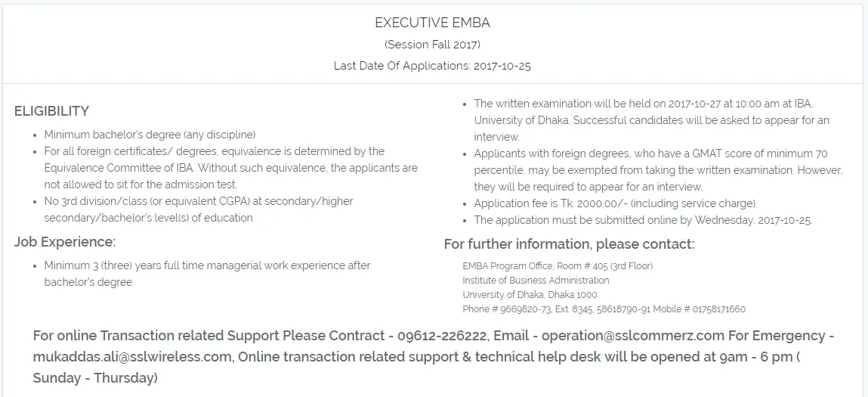Viewport: 868px width, 397px height.
Task: Click the EMBA Program Office Room 405 line
Action: 558,265
